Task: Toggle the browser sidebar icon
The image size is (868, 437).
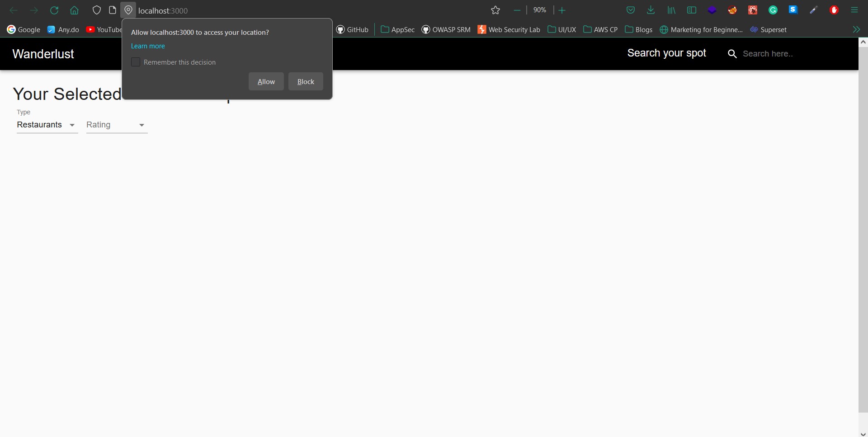Action: coord(691,10)
